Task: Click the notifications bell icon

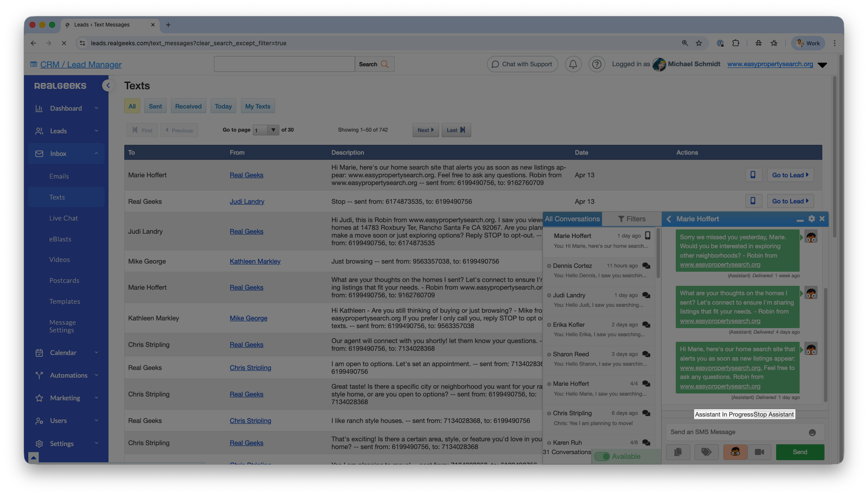Action: pos(573,64)
